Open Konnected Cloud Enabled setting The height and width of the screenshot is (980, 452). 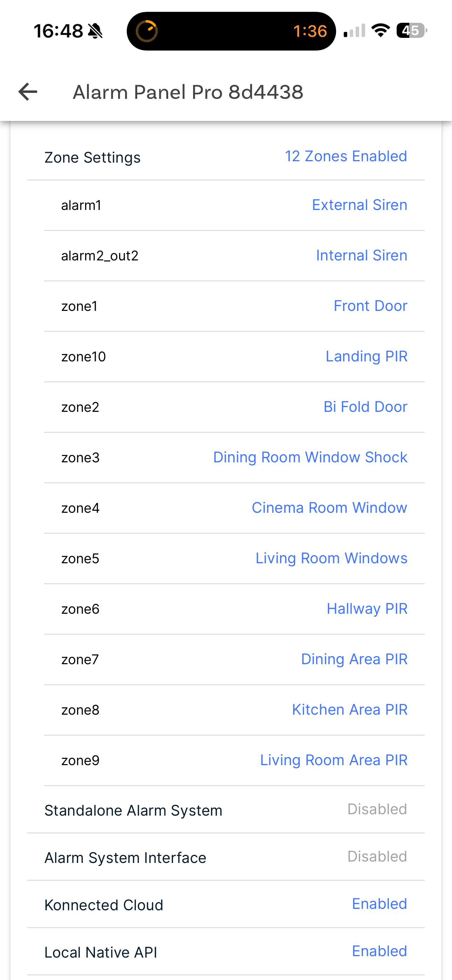tap(379, 904)
